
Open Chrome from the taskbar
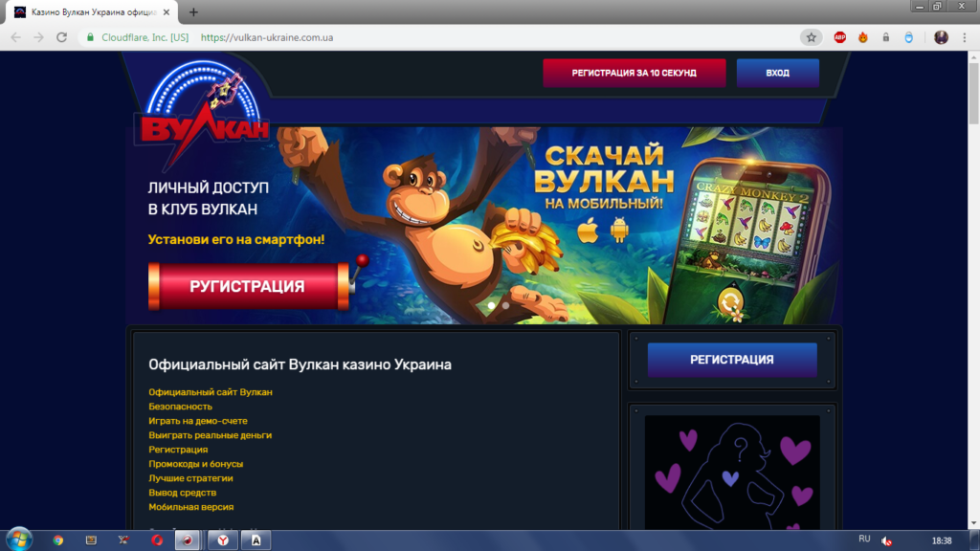click(58, 540)
